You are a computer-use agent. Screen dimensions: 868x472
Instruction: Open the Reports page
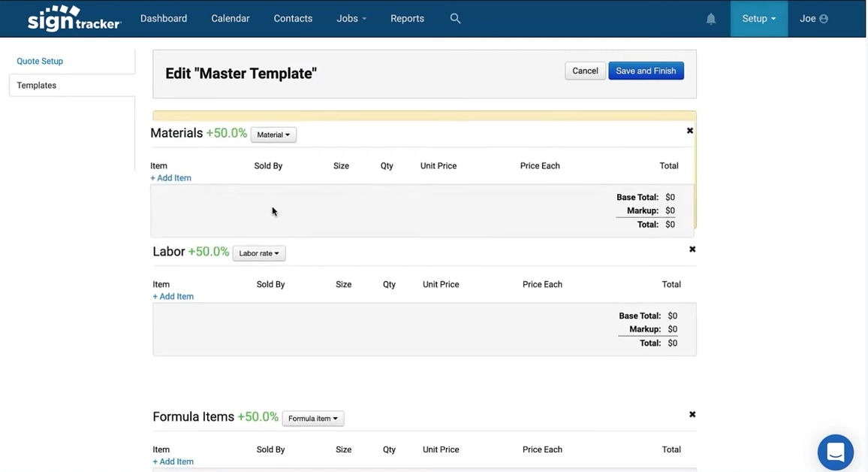coord(407,19)
